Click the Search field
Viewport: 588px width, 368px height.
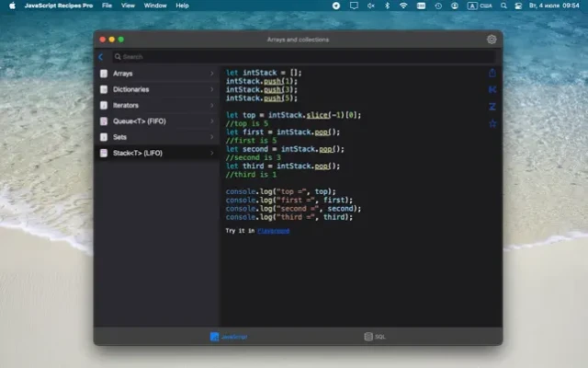pyautogui.click(x=304, y=57)
